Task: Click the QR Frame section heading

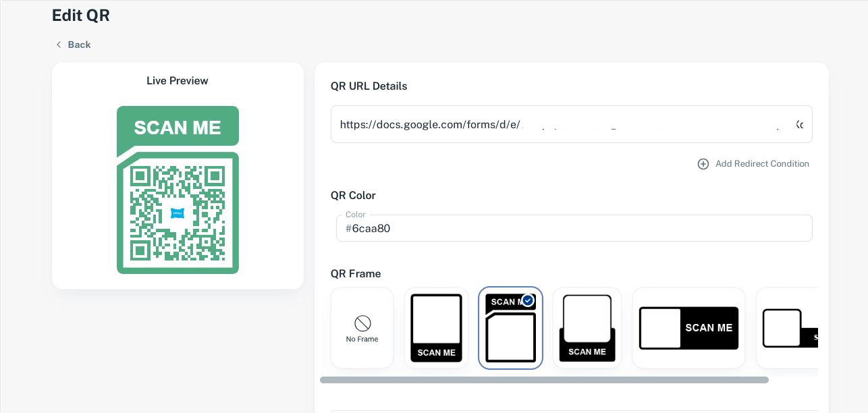Action: 356,273
